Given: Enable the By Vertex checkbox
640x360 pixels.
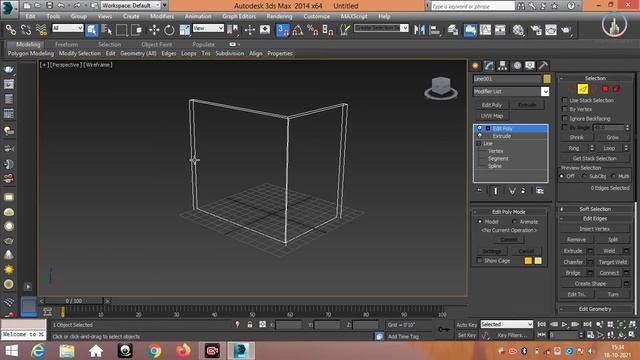Looking at the screenshot, I should click(565, 109).
